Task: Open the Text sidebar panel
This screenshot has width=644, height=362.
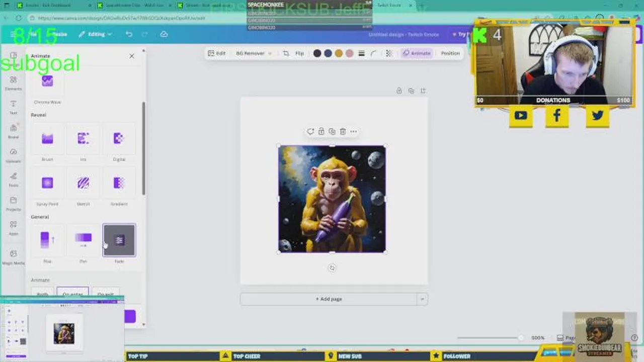Action: pyautogui.click(x=13, y=107)
